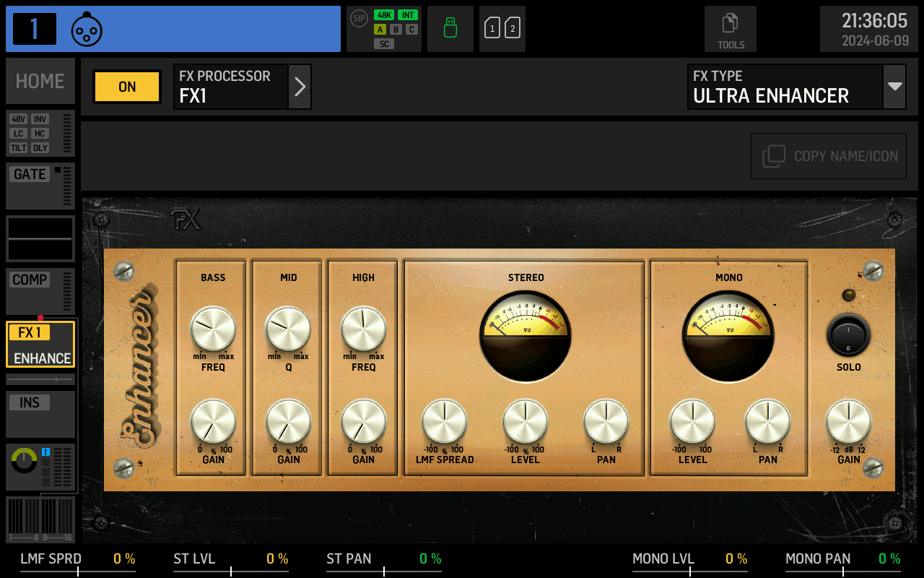Click the XLR input icon on channel 1
The width and height of the screenshot is (924, 578).
click(87, 29)
